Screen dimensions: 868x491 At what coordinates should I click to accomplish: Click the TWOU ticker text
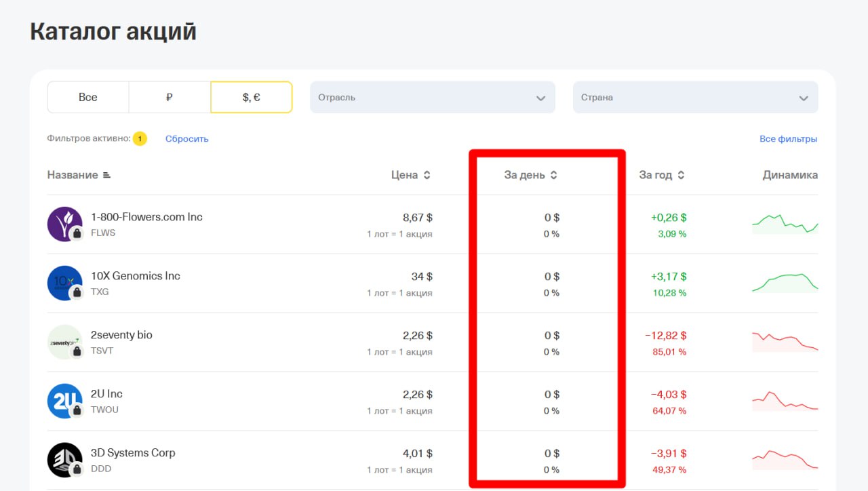tap(104, 410)
